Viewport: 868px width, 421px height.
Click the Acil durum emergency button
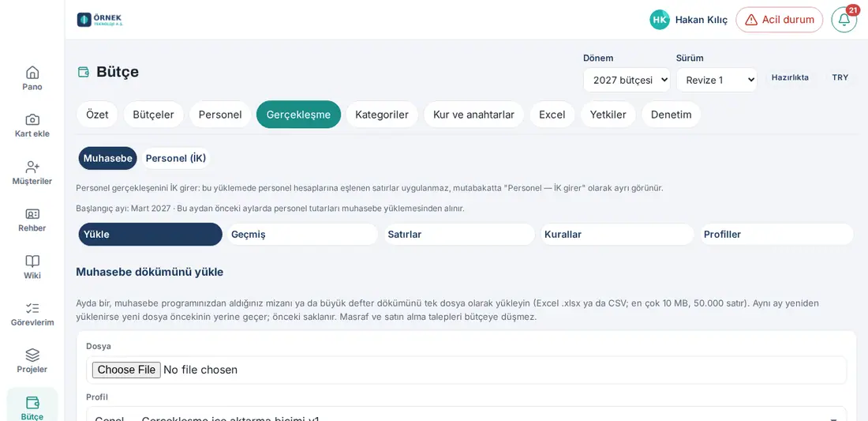click(779, 20)
